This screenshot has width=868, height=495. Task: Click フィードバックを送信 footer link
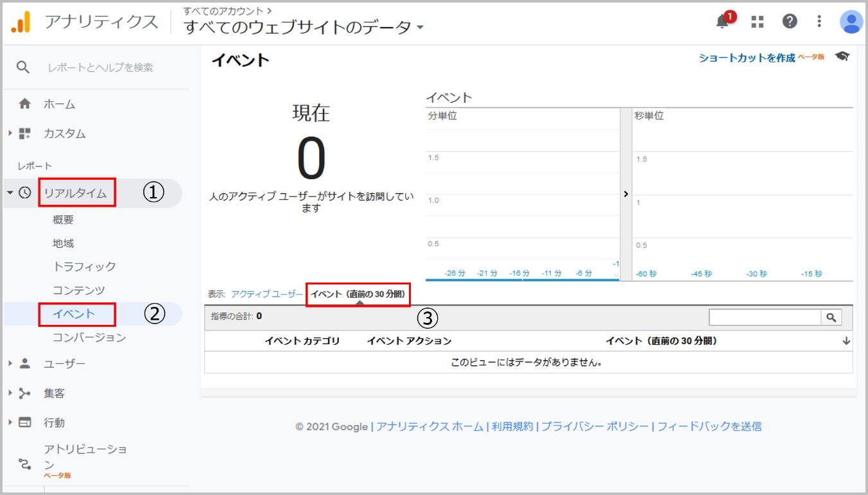tap(709, 426)
